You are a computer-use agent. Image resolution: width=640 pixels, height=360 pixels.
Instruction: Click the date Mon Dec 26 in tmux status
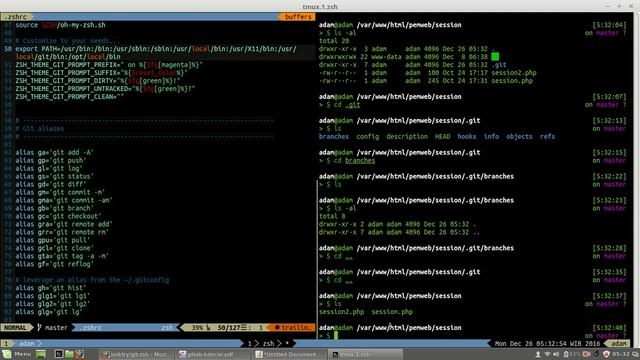pyautogui.click(x=514, y=344)
